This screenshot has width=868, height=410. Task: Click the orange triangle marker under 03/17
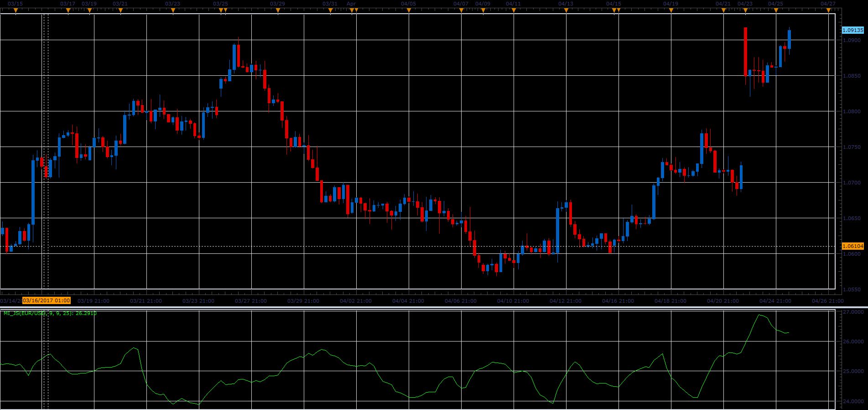68,11
